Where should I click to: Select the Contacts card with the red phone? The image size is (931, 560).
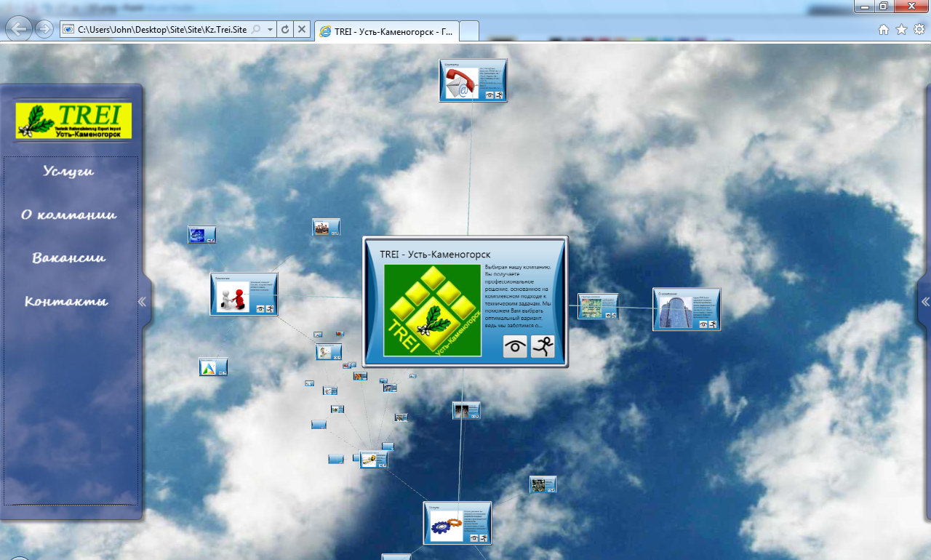click(x=473, y=81)
